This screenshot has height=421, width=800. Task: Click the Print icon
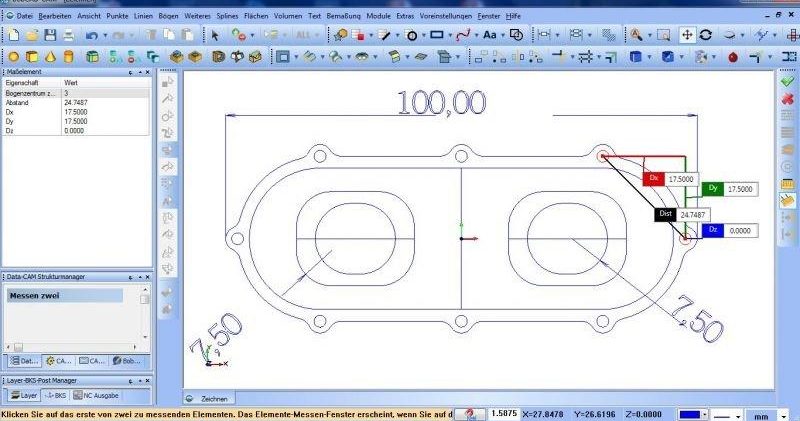click(68, 35)
